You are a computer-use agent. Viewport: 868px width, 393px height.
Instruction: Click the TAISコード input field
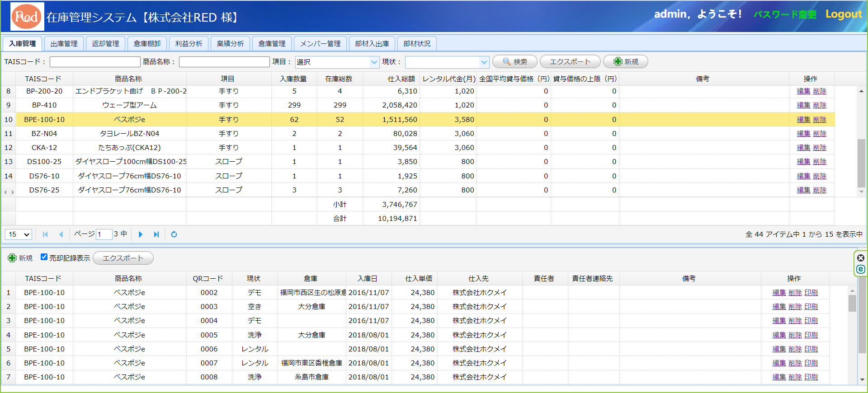95,62
